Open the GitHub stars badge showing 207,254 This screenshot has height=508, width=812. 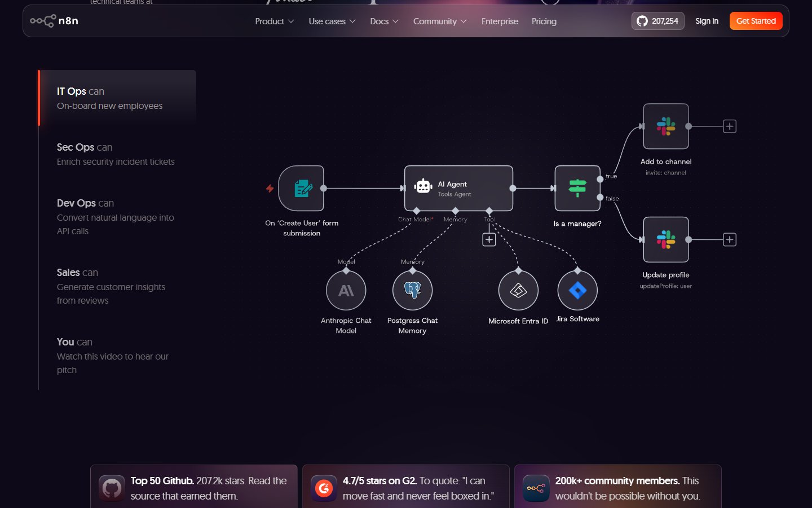click(657, 21)
